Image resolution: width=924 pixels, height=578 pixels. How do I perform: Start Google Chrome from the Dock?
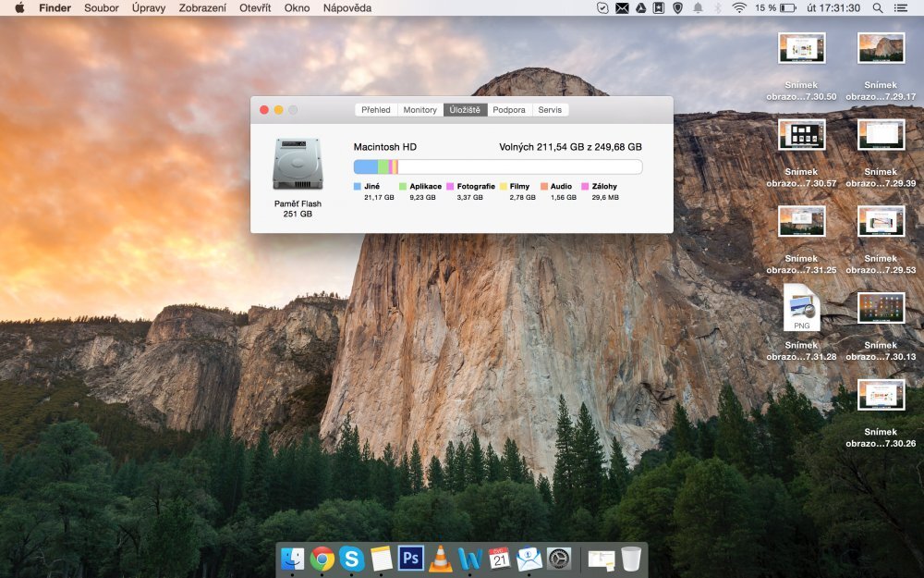tap(322, 559)
